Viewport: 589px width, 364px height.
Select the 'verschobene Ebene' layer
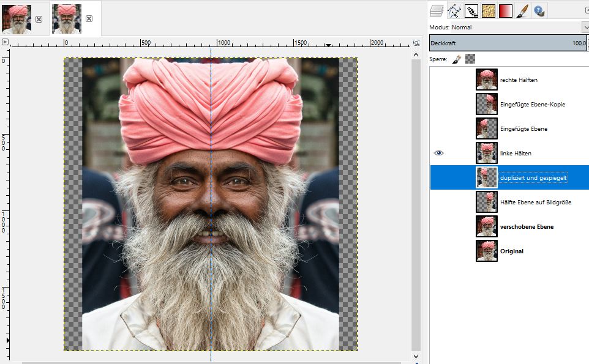pos(527,227)
